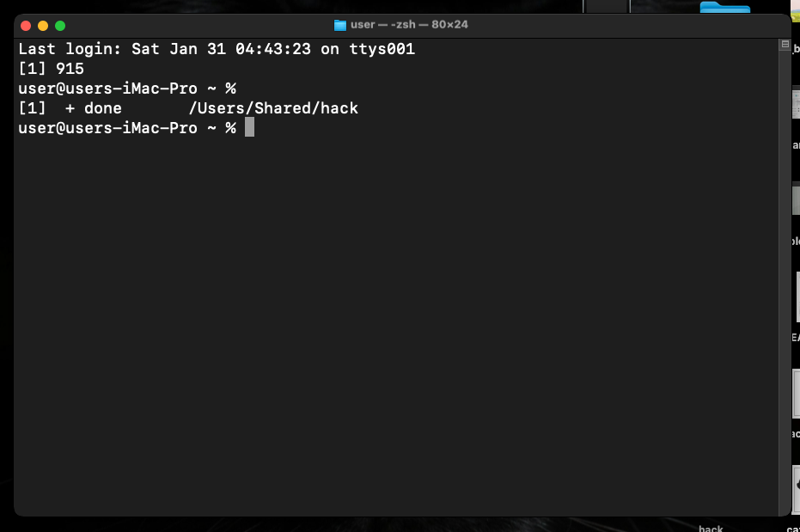Click the empty black area of the terminal

pyautogui.click(x=395, y=327)
